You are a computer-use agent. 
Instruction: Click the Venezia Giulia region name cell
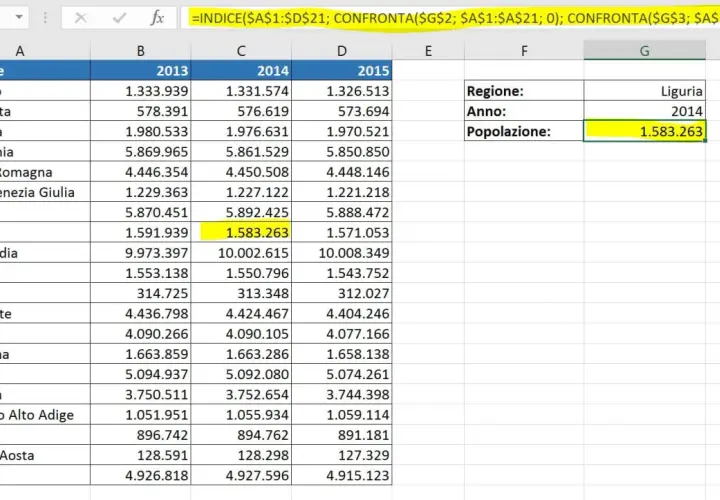click(x=45, y=192)
